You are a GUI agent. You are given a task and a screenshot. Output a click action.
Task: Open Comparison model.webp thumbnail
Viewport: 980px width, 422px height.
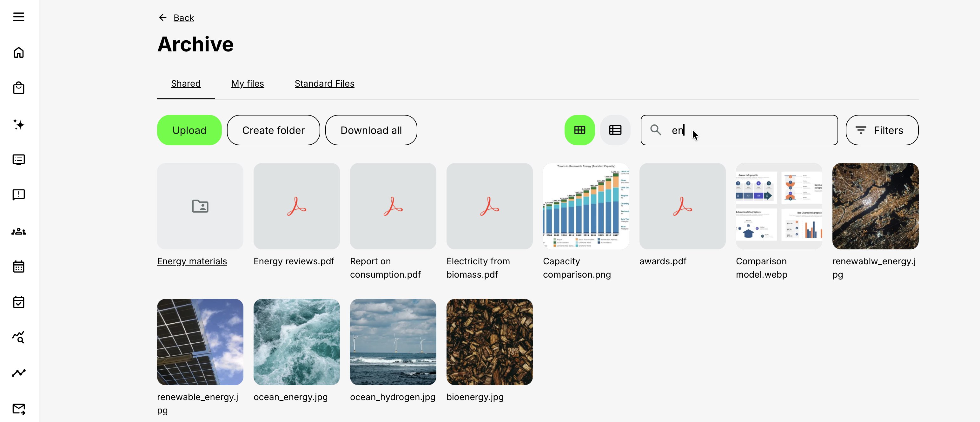point(779,206)
